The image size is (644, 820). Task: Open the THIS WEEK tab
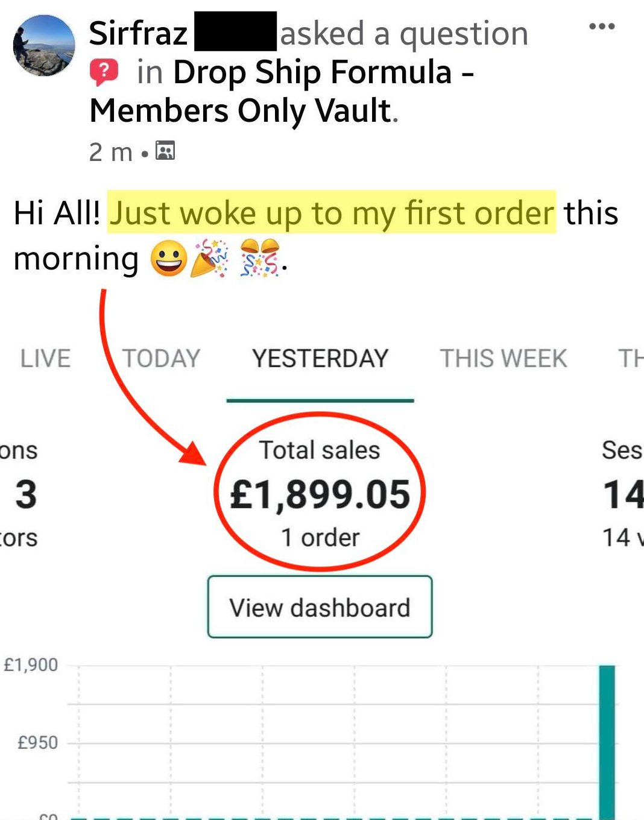[x=504, y=359]
